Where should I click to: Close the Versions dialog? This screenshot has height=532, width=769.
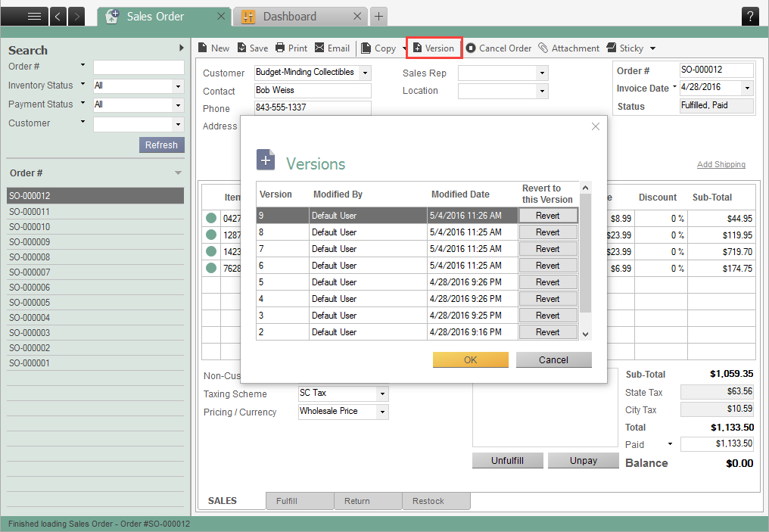[596, 126]
